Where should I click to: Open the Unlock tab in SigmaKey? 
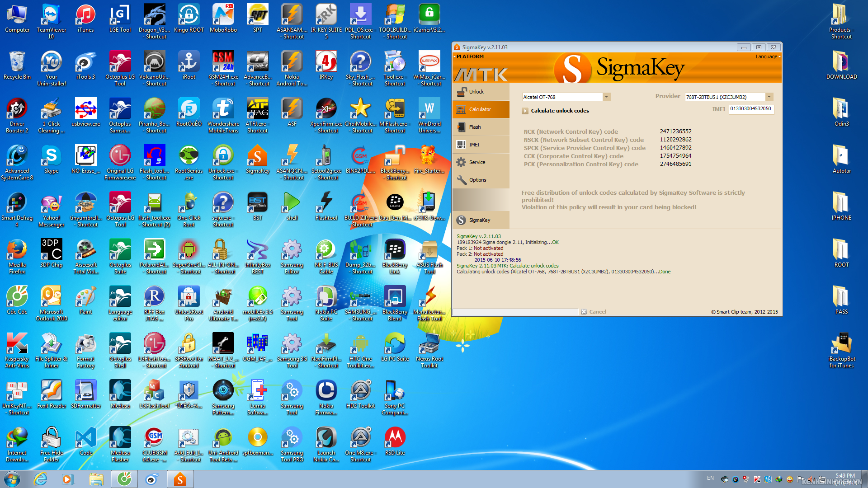coord(481,92)
